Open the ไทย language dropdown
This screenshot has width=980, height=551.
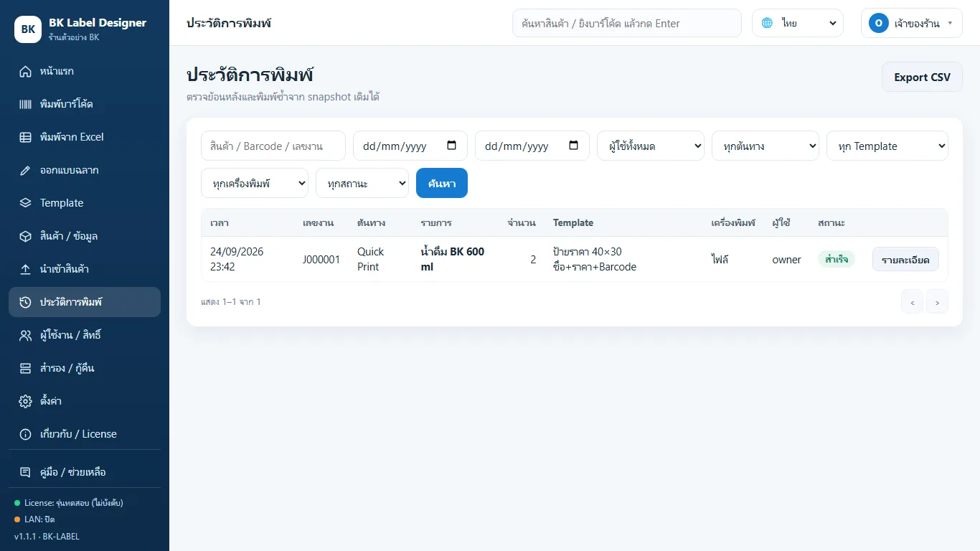pos(798,23)
